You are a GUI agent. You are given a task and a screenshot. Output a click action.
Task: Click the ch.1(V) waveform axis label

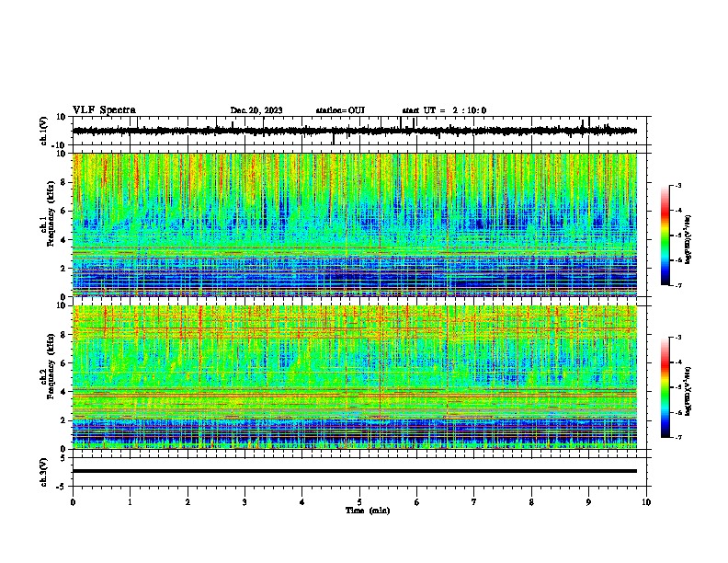[x=44, y=131]
